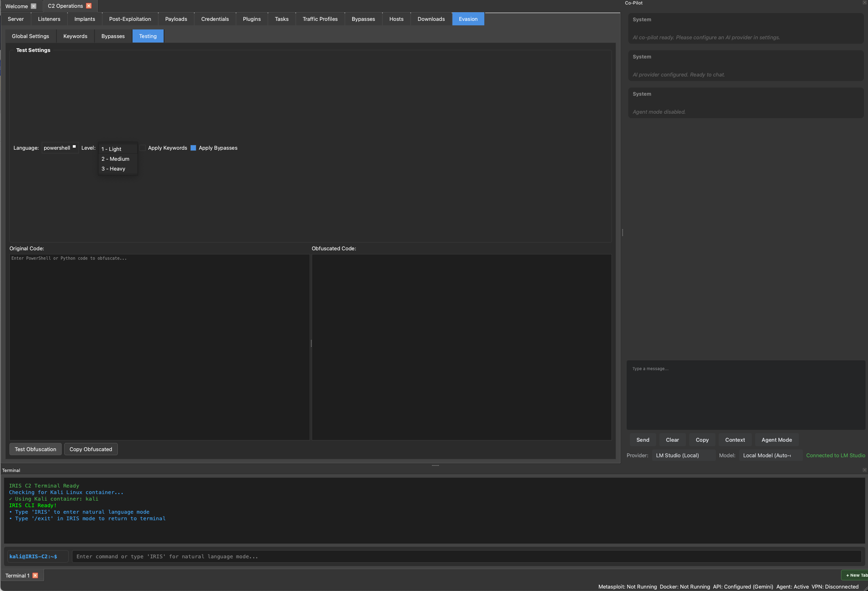Switch to the Payloads tab

(x=176, y=19)
